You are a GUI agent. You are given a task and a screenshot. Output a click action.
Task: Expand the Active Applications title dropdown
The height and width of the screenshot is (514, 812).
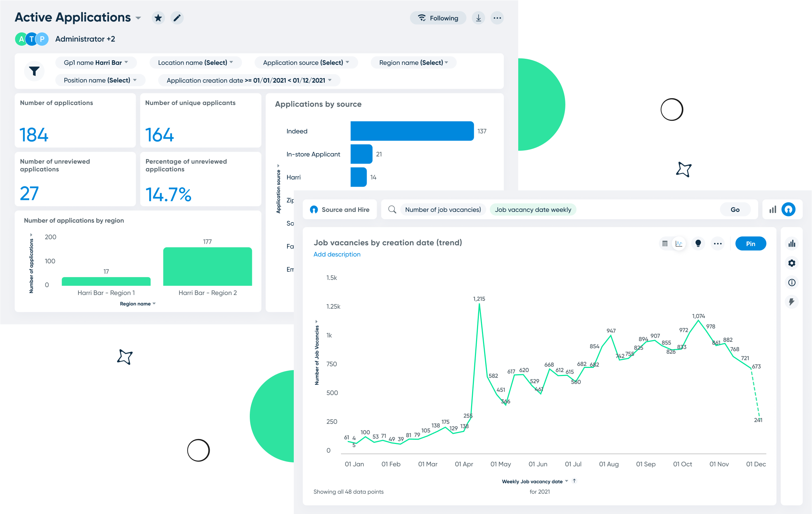[138, 18]
